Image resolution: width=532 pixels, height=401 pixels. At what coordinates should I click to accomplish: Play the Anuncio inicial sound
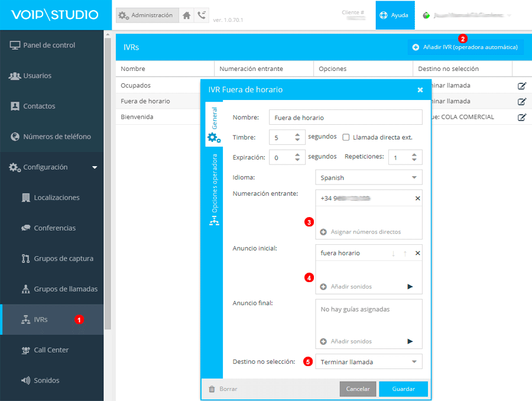pos(410,287)
